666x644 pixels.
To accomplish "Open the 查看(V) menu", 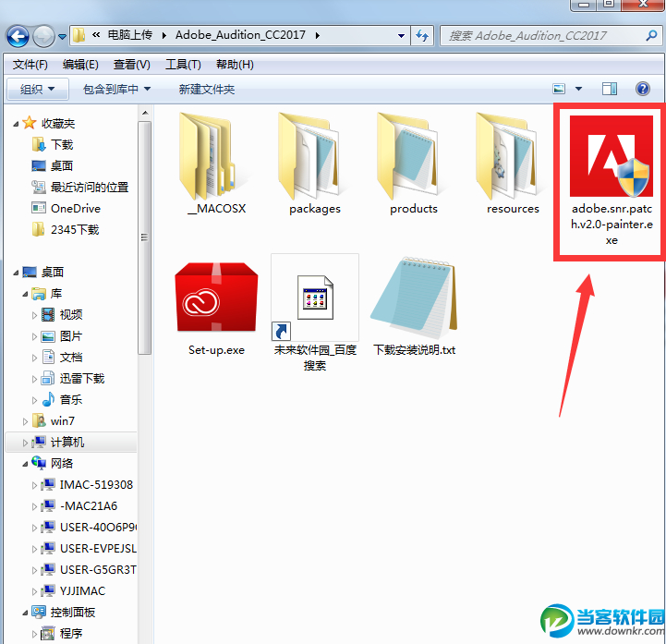I will 132,65.
